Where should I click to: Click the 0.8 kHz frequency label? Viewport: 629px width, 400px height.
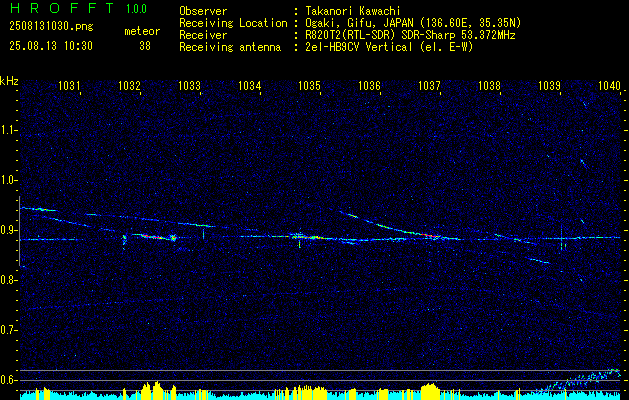tap(8, 280)
